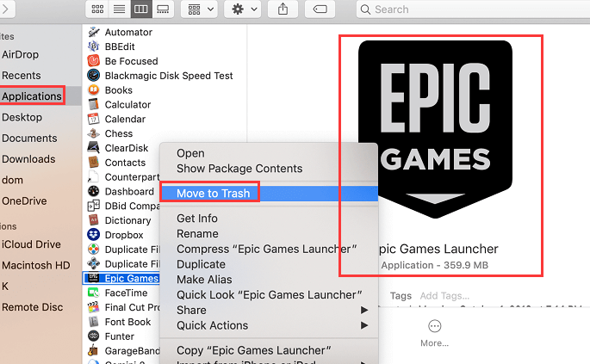Open the group-by arrangement dropdown
This screenshot has width=590, height=364.
point(200,9)
